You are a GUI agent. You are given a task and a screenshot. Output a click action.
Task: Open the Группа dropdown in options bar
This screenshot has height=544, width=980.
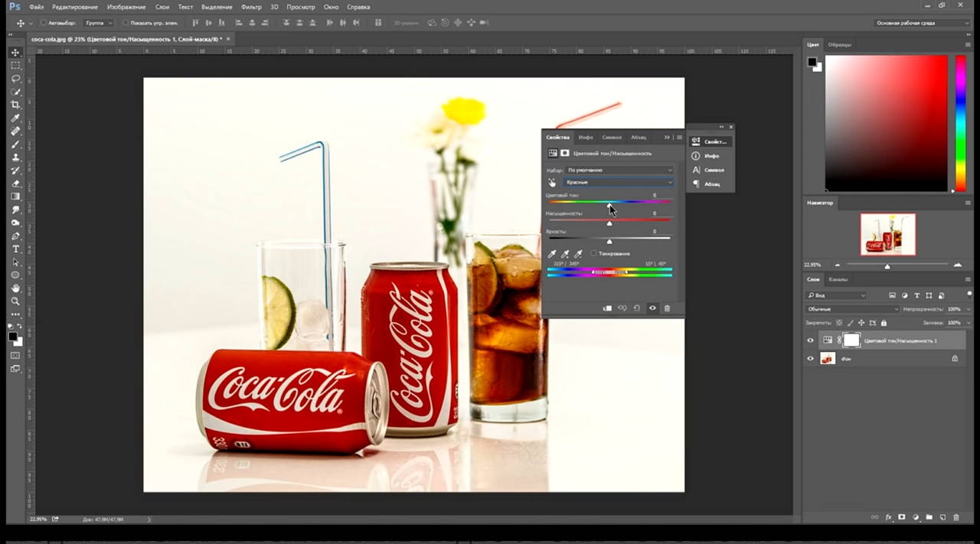[x=98, y=23]
